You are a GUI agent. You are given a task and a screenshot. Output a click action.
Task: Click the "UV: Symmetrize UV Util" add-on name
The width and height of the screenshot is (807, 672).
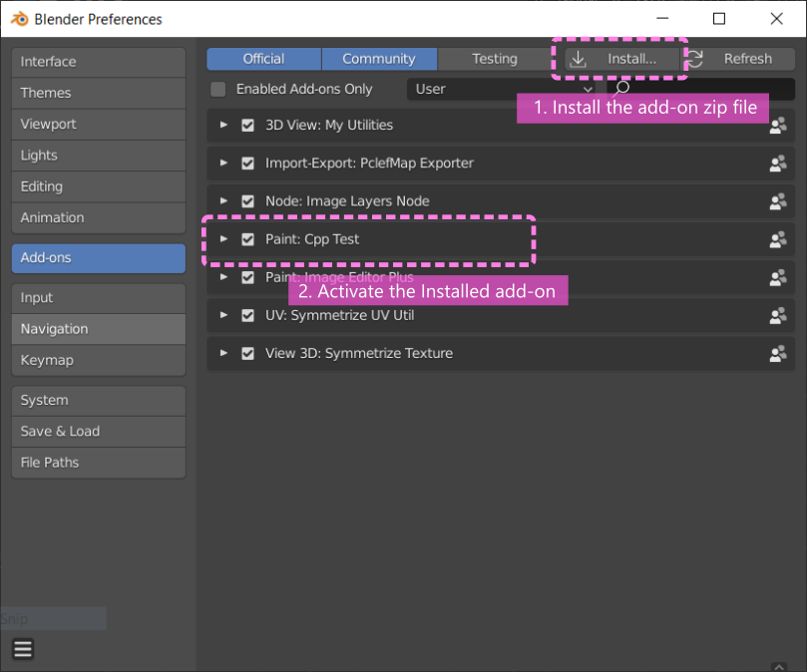click(340, 315)
